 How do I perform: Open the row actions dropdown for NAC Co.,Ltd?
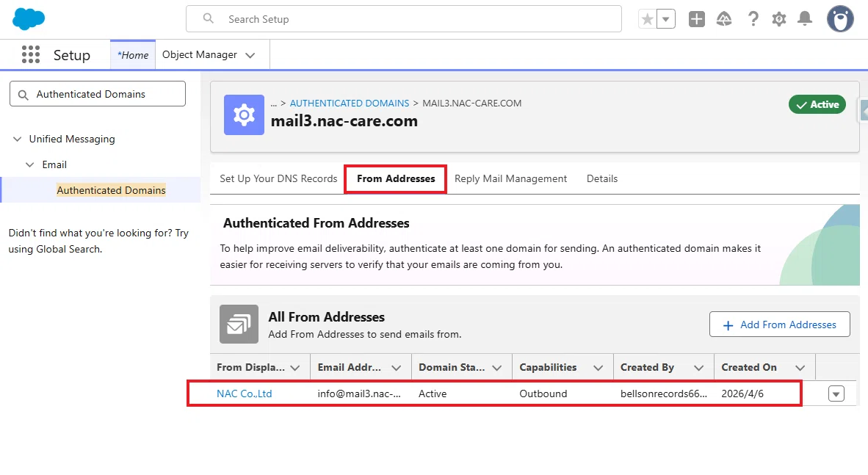point(836,394)
